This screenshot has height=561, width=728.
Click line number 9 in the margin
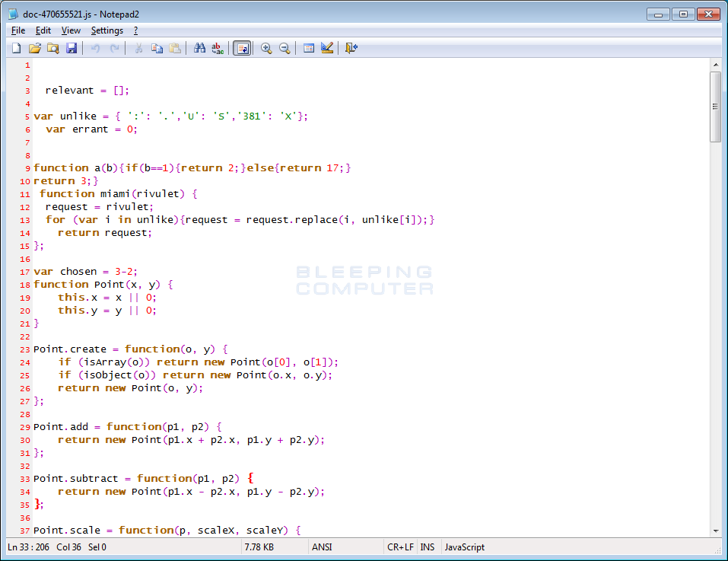[28, 168]
